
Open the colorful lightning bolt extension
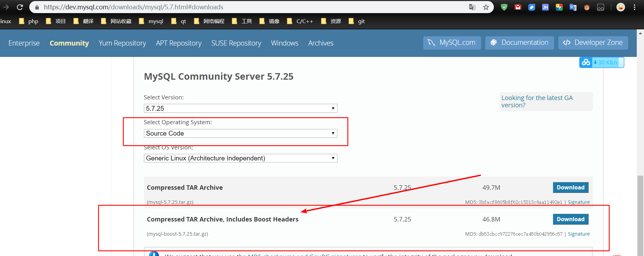coord(559,7)
